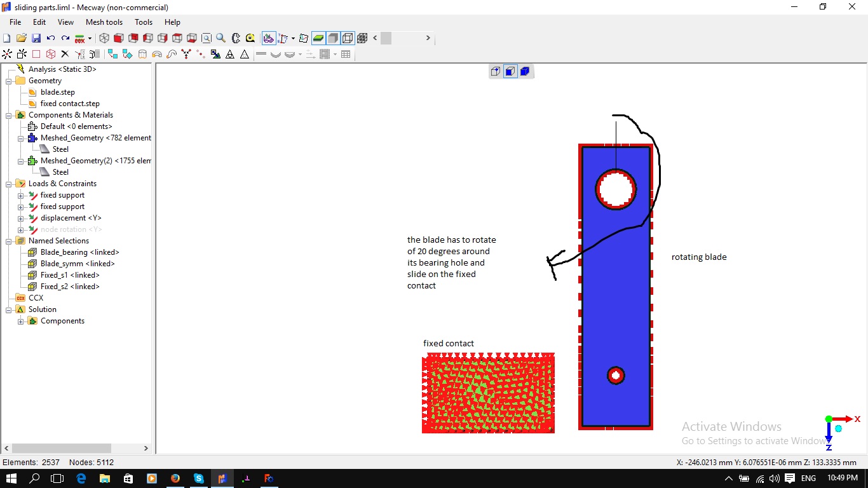868x488 pixels.
Task: Click the cylinder shape mesh tool icon
Action: tap(142, 55)
